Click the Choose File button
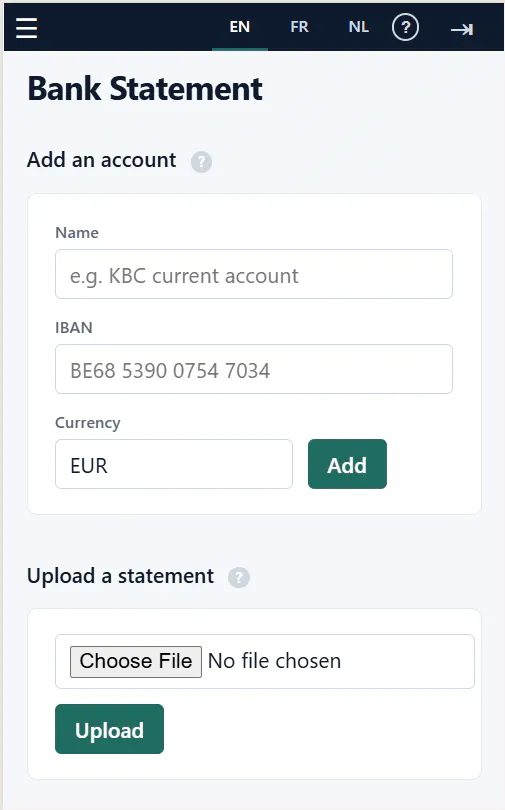The height and width of the screenshot is (810, 505). pyautogui.click(x=136, y=661)
